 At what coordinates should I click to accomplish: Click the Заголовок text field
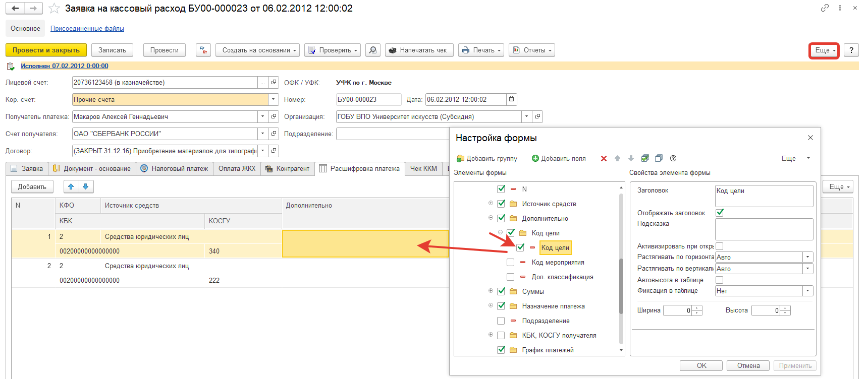[x=764, y=196]
